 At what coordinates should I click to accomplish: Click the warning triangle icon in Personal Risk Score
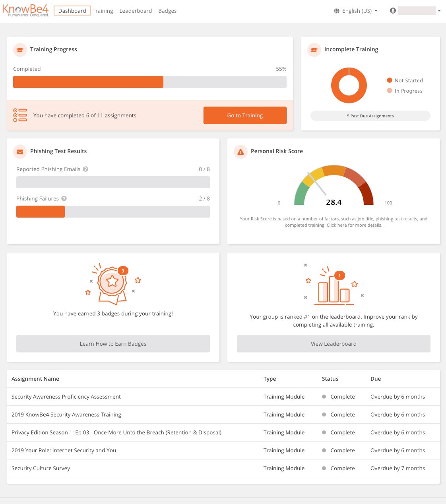(x=240, y=152)
